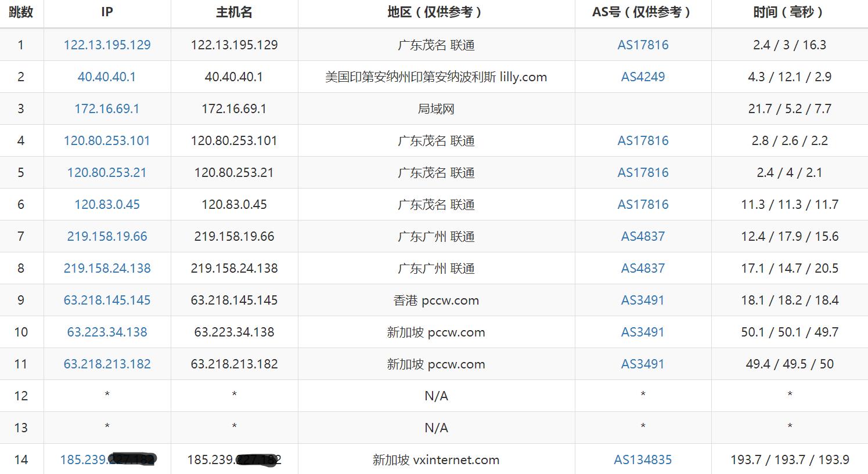
Task: Click time value 50.1 / 50.1 / 49.7
Action: click(x=790, y=332)
